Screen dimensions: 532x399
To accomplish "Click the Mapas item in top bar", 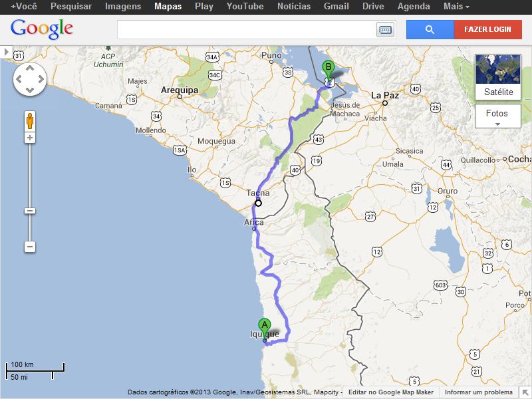I will coord(168,7).
